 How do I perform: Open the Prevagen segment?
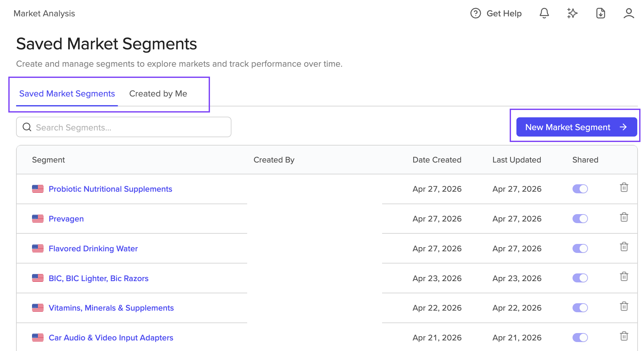coord(66,219)
